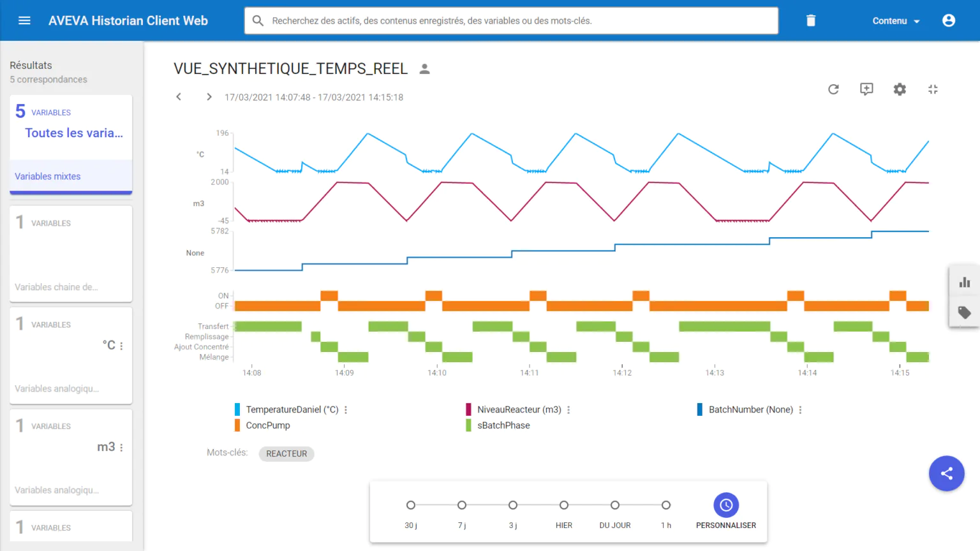
Task: Click the trash delete icon in header
Action: click(x=811, y=20)
